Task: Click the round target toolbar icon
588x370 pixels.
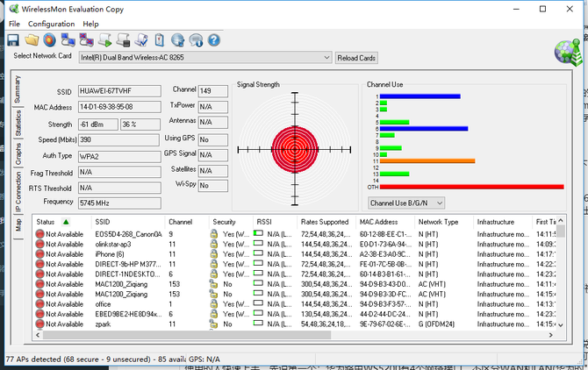Action: coord(49,40)
